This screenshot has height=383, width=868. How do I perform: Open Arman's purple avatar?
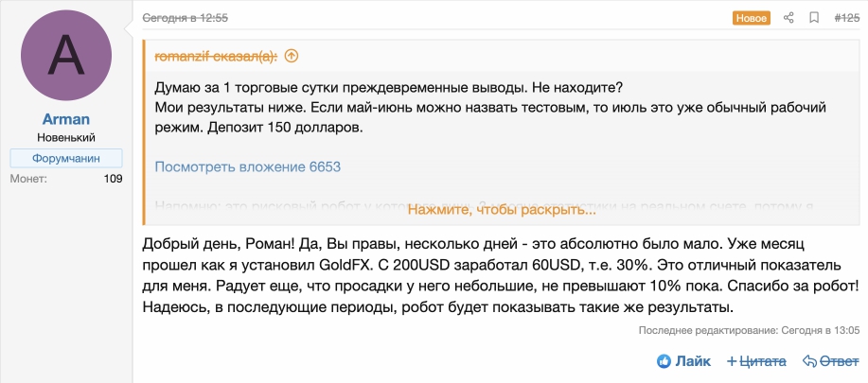[66, 55]
